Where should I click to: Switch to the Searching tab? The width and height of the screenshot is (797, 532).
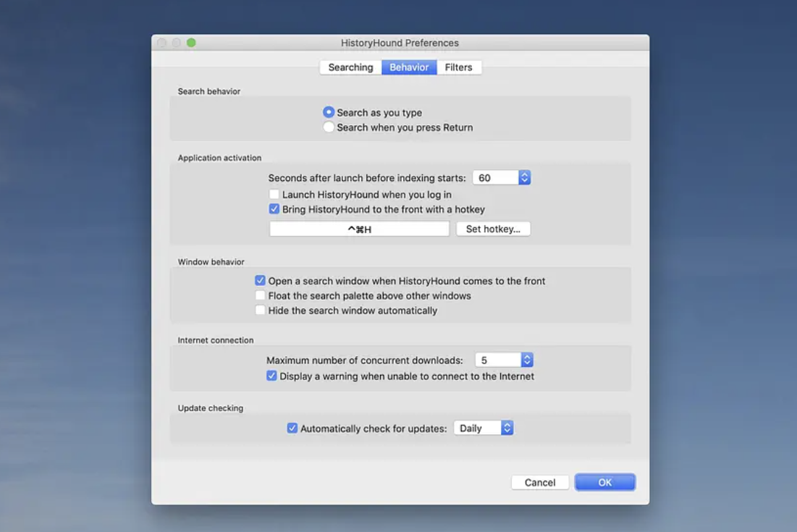click(350, 67)
